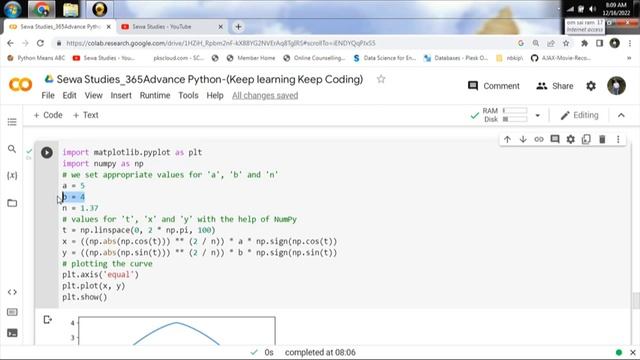Open Python Means ABC bookmark
Screen dimensions: 640x360
tap(36, 58)
